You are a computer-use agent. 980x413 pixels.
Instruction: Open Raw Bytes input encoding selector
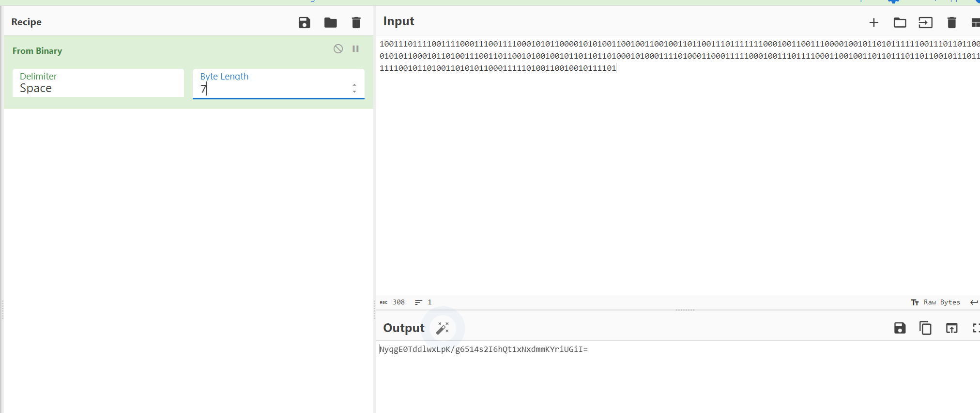coord(935,302)
